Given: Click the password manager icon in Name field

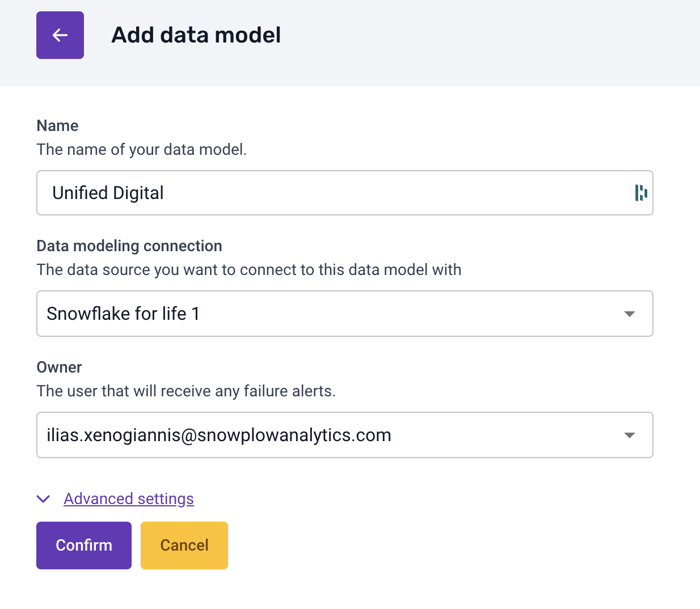Looking at the screenshot, I should click(x=641, y=193).
